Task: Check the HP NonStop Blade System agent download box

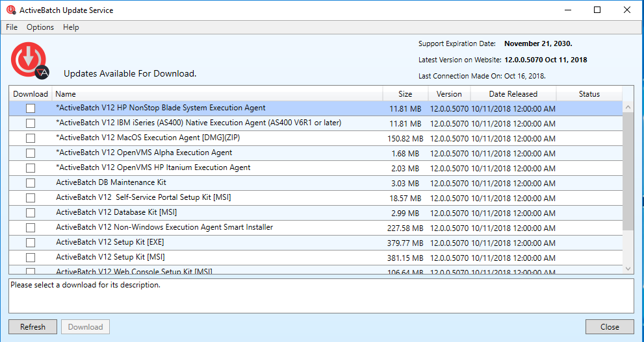Action: coord(31,108)
